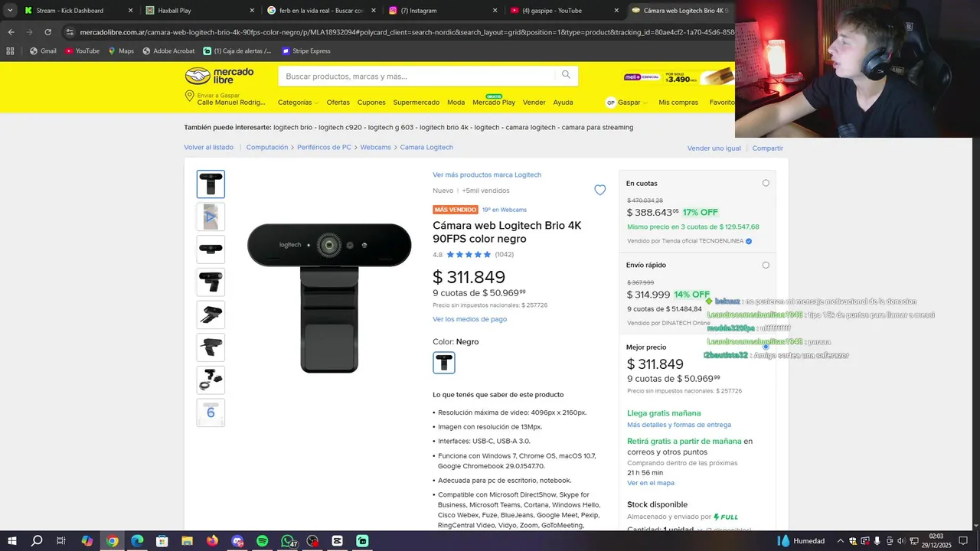The width and height of the screenshot is (980, 551).
Task: Select the En cuotas purchase option
Action: [x=766, y=183]
